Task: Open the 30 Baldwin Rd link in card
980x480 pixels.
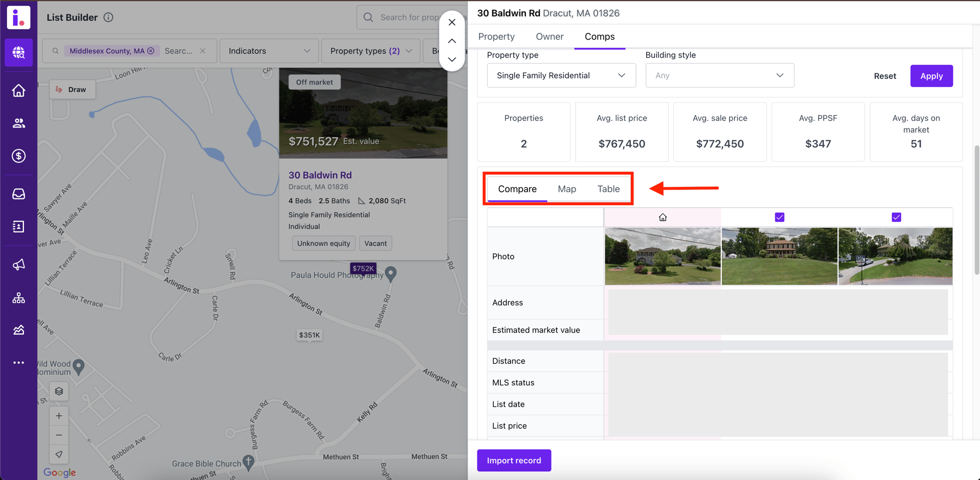Action: pos(320,175)
